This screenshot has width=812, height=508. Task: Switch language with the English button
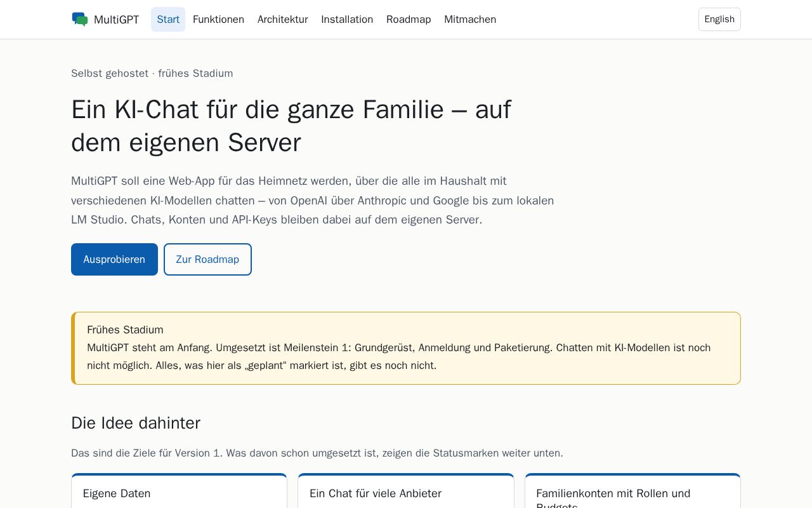point(719,20)
